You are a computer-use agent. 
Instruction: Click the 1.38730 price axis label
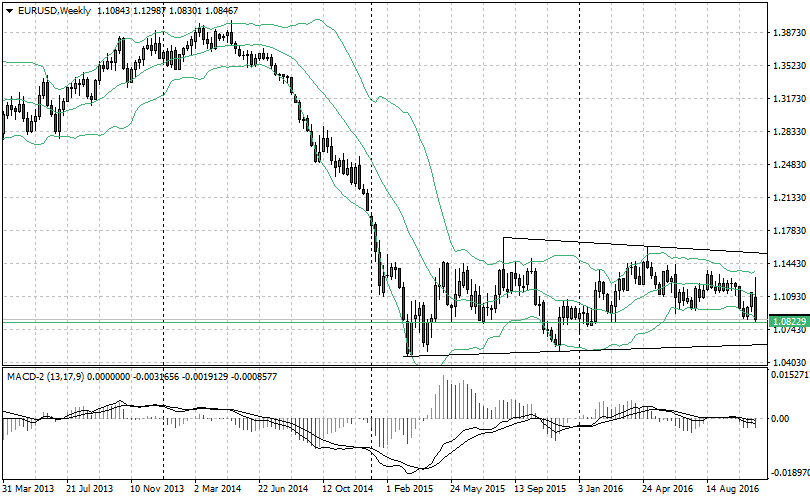click(x=789, y=33)
